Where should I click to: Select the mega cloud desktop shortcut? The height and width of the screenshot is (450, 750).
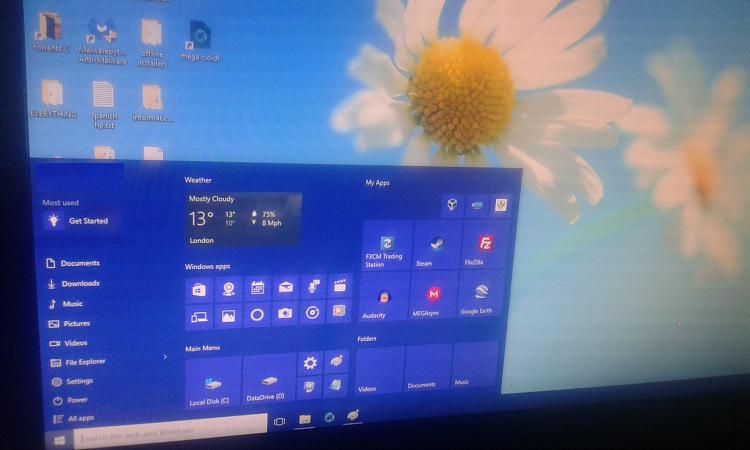click(x=200, y=41)
